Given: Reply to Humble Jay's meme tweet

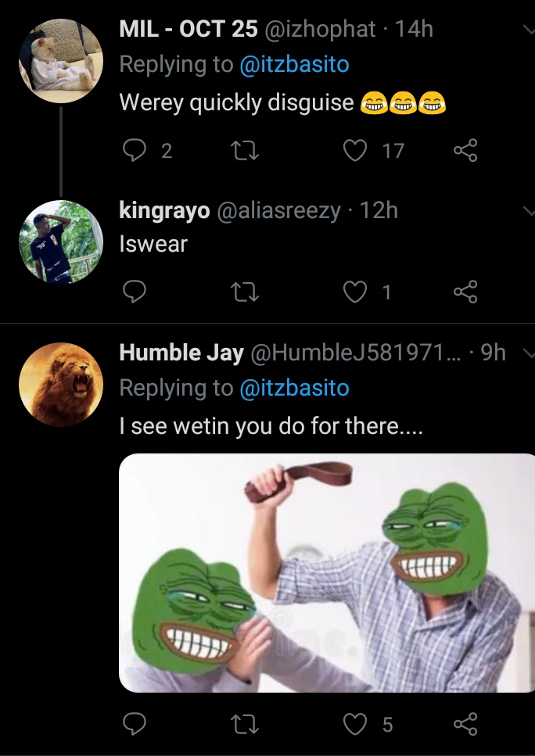Looking at the screenshot, I should click(x=135, y=724).
